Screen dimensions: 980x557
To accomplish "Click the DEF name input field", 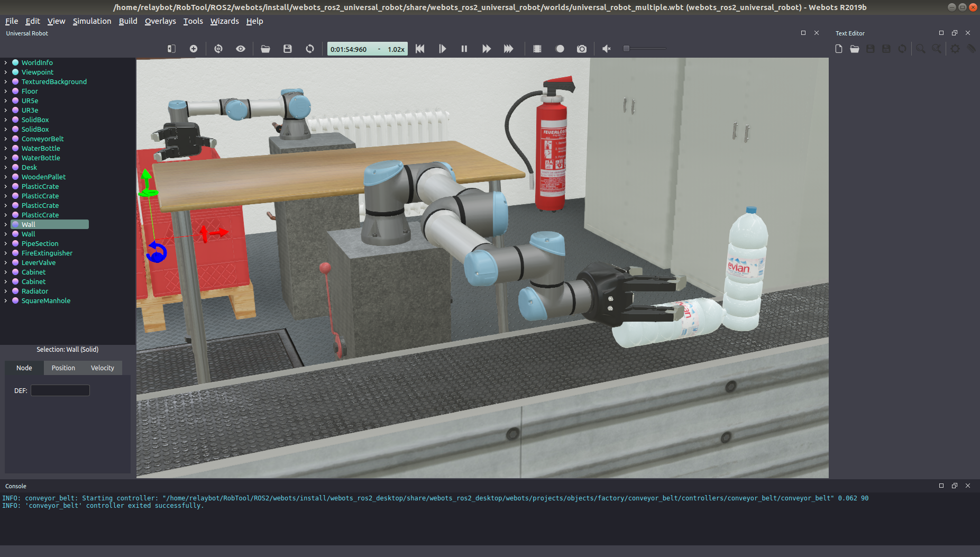I will click(x=60, y=390).
